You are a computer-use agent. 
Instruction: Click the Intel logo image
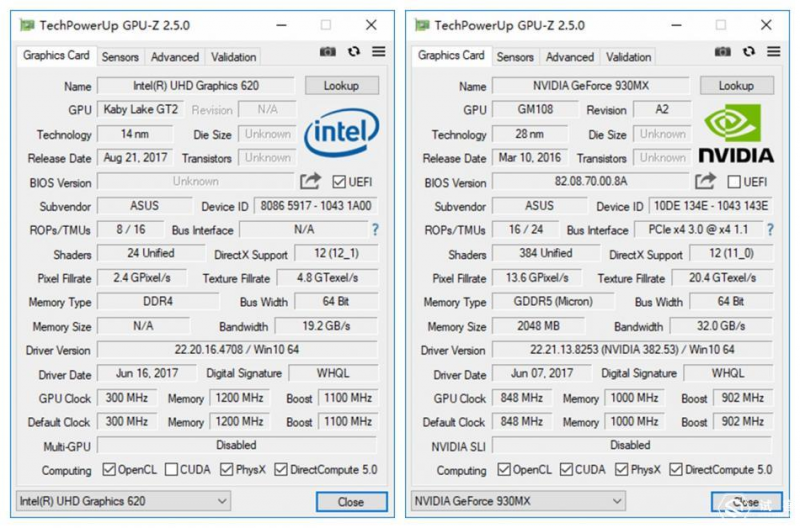tap(342, 133)
